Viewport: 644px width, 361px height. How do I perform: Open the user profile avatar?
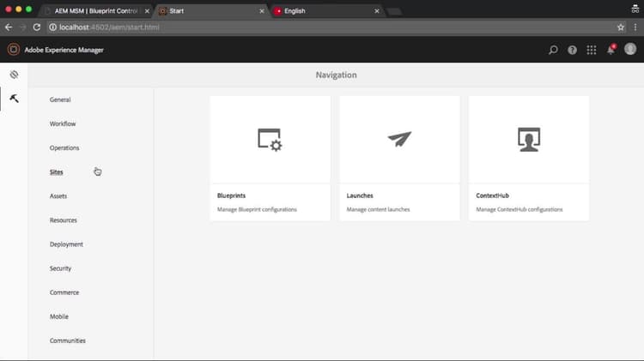coord(630,49)
